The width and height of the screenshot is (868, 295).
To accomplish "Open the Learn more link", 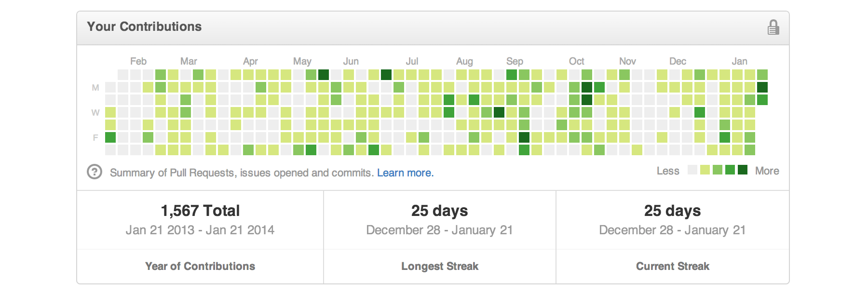I will pos(405,173).
